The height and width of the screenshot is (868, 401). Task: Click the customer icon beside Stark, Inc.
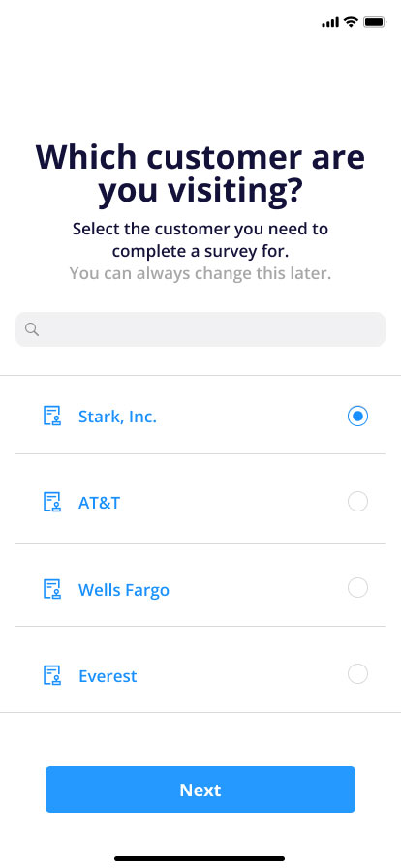[x=52, y=416]
